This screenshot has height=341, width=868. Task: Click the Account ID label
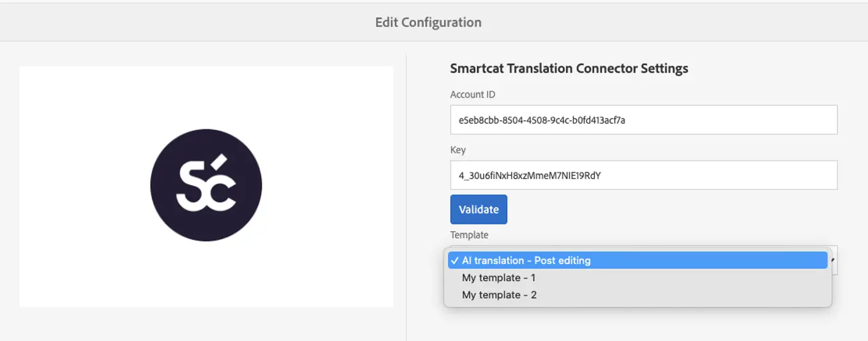point(473,94)
